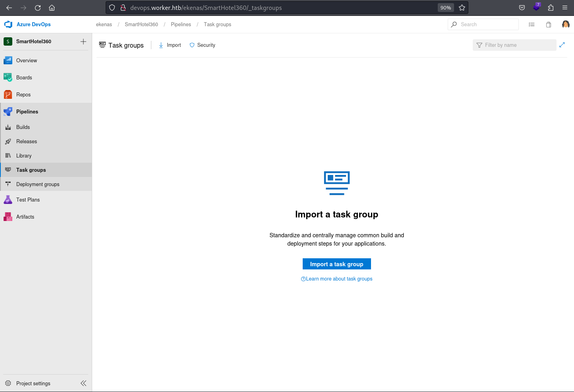This screenshot has height=392, width=574.
Task: Click the Pipelines rocket icon
Action: coord(8,111)
